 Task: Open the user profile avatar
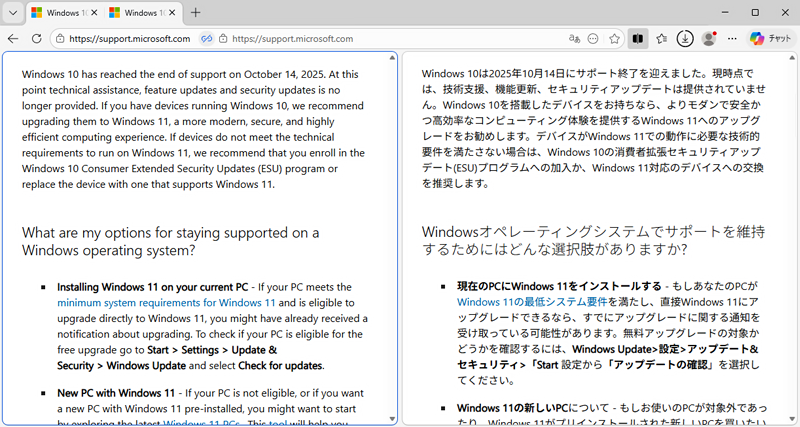coord(709,39)
